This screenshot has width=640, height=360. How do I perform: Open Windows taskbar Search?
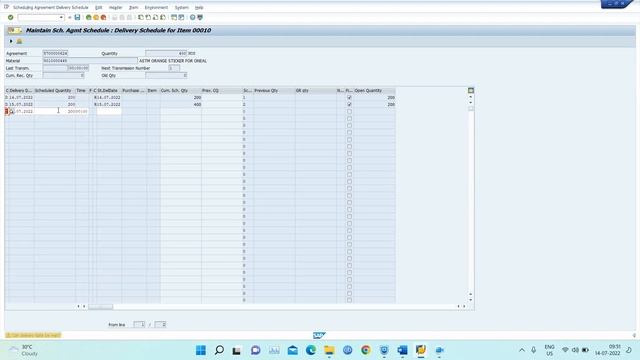[x=219, y=350]
